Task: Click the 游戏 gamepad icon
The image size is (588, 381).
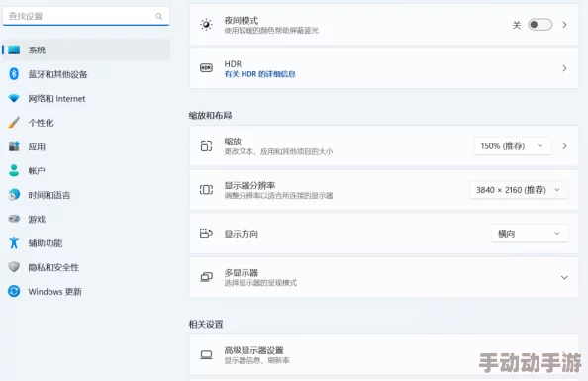Action: pos(14,219)
